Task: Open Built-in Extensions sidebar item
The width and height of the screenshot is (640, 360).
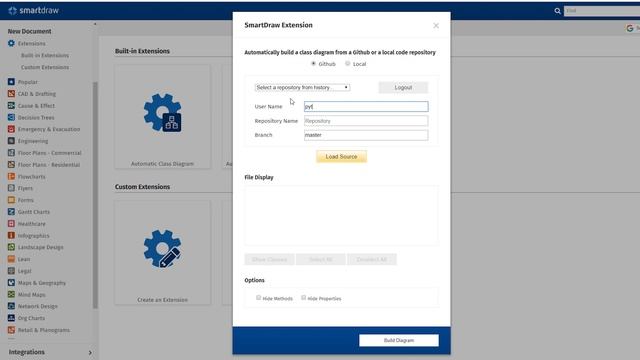Action: (x=45, y=55)
